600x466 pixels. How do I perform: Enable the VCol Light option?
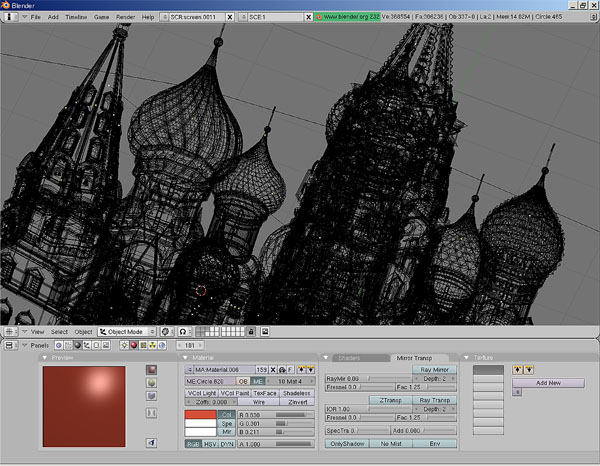coord(202,393)
